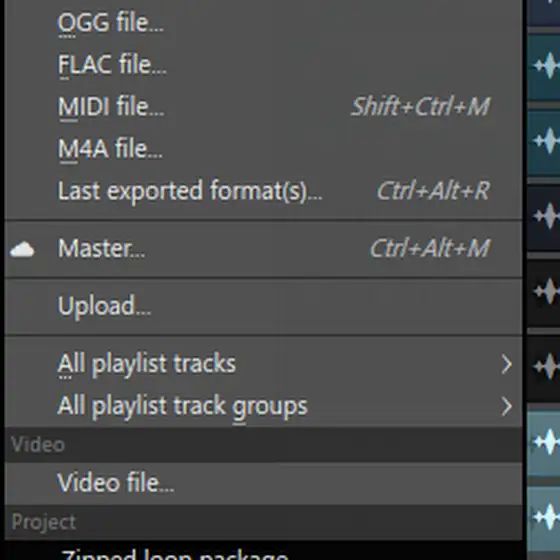Click the waveform icon beside the Project header
Screen dimensions: 560x560
pos(547,517)
